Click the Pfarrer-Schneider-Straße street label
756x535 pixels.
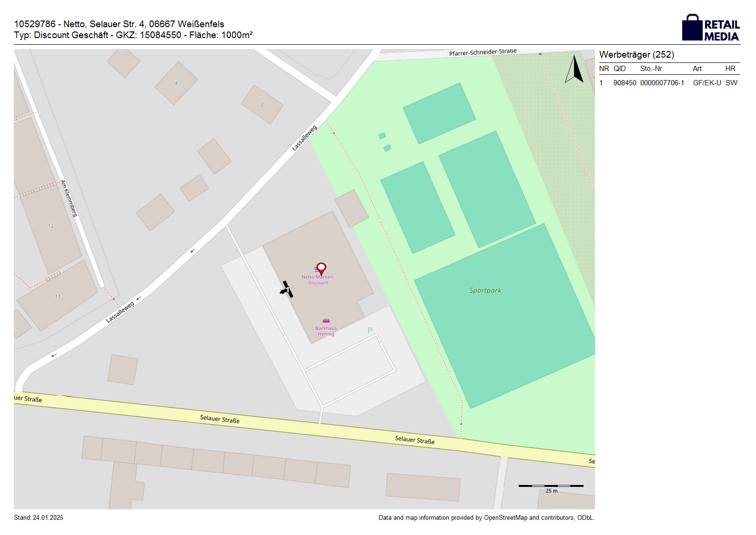point(483,52)
